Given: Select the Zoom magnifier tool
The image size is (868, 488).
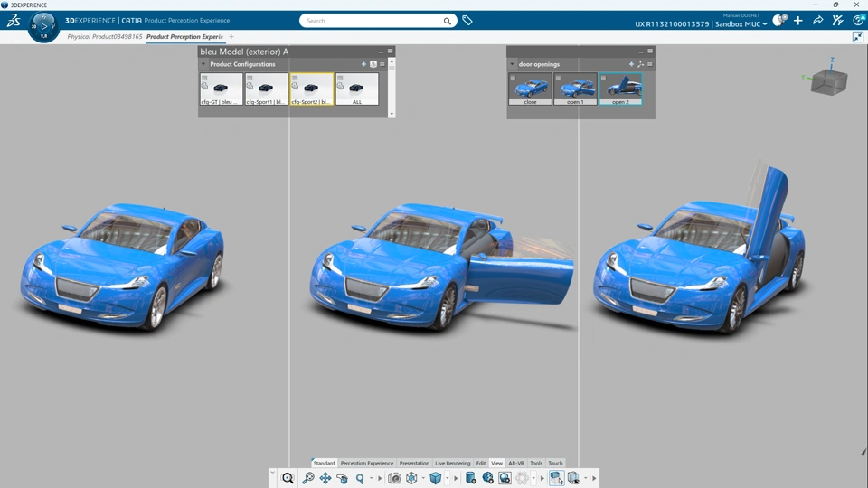Looking at the screenshot, I should tap(360, 478).
